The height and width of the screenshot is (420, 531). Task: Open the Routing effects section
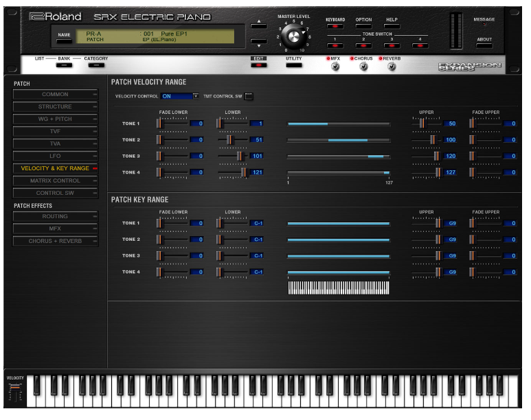point(55,216)
